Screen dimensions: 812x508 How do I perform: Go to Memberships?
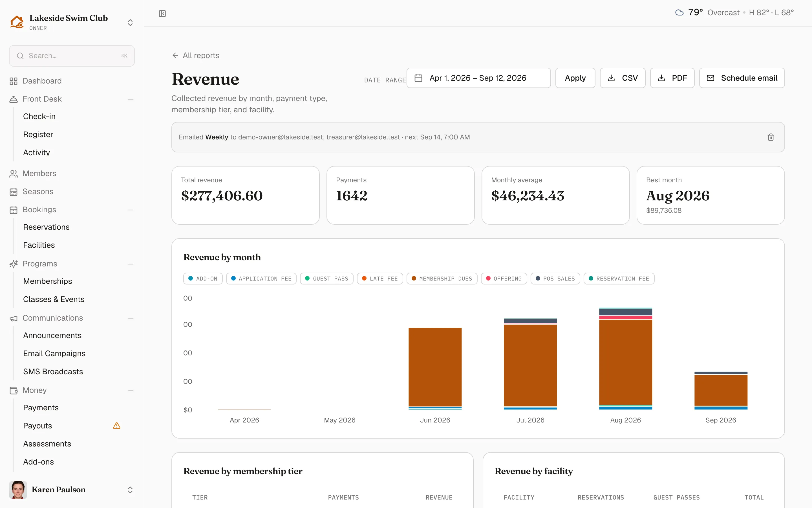[x=48, y=281]
